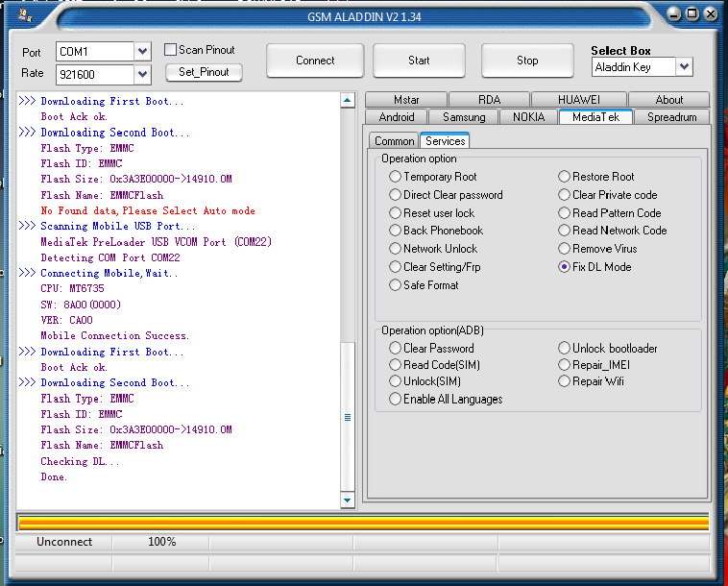This screenshot has height=586, width=728.
Task: Click the Rate 921600 input field
Action: click(95, 74)
